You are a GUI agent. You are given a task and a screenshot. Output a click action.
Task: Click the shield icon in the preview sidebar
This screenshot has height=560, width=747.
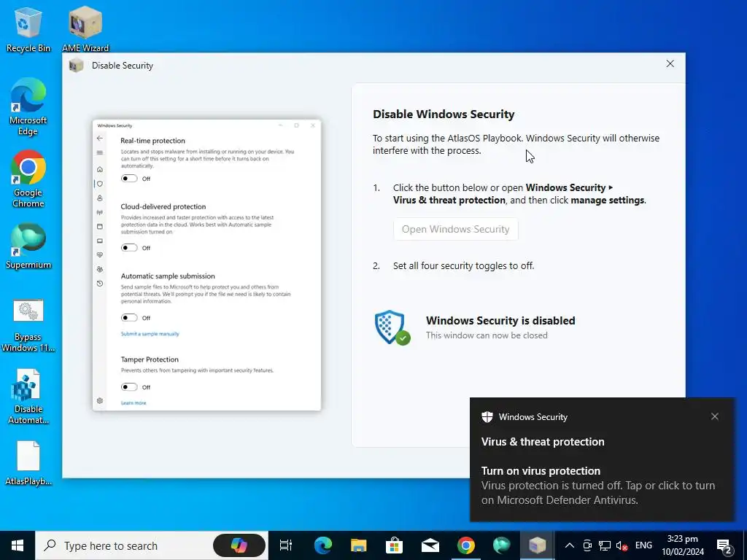99,184
